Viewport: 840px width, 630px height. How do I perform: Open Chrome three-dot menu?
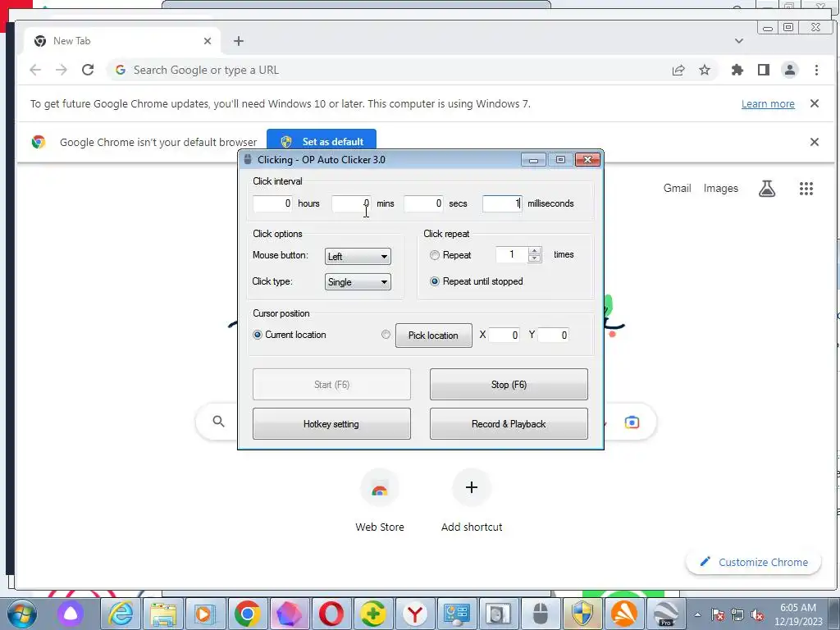click(x=816, y=70)
